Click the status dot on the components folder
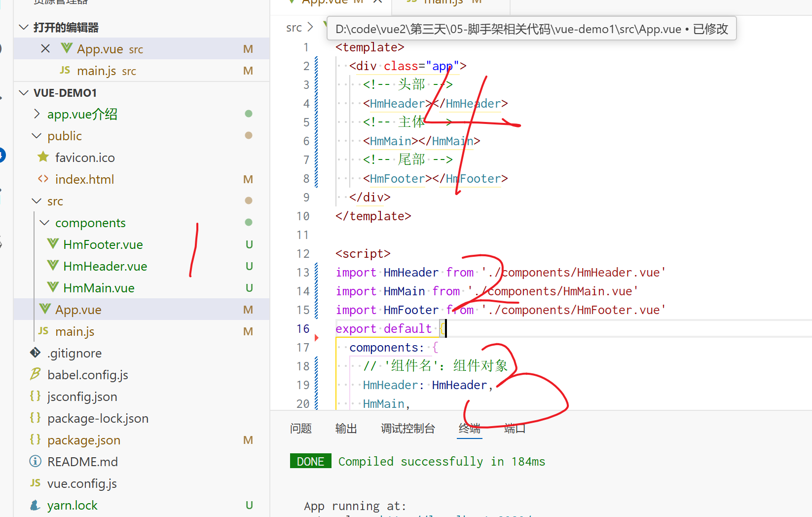This screenshot has height=517, width=812. coord(249,222)
